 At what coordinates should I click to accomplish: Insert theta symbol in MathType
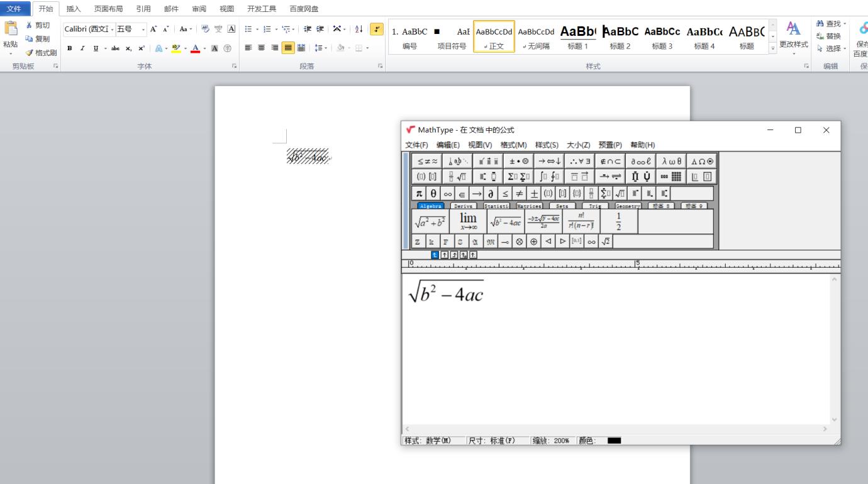[433, 194]
